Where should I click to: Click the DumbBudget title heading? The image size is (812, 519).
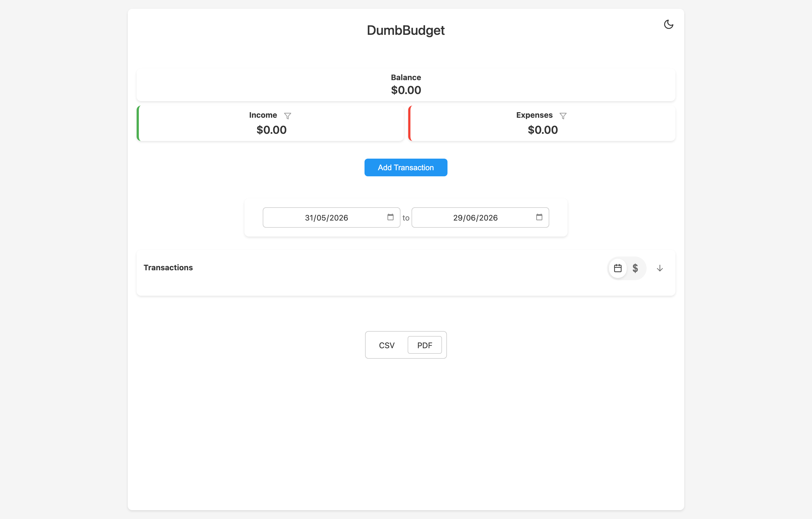406,30
